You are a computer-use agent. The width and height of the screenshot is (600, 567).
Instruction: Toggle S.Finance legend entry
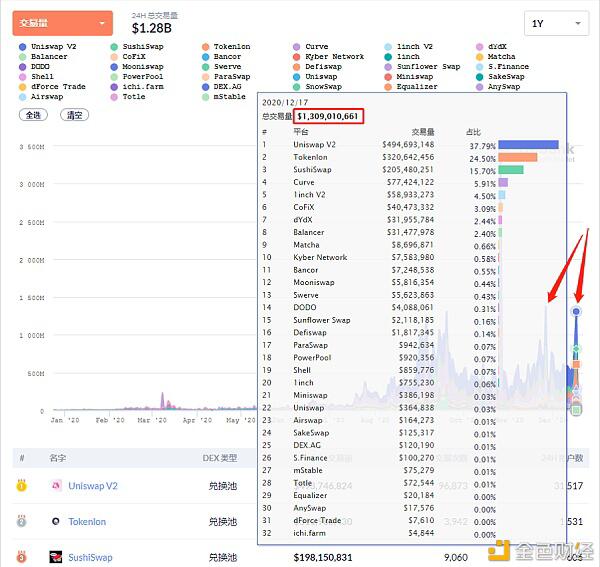(502, 67)
